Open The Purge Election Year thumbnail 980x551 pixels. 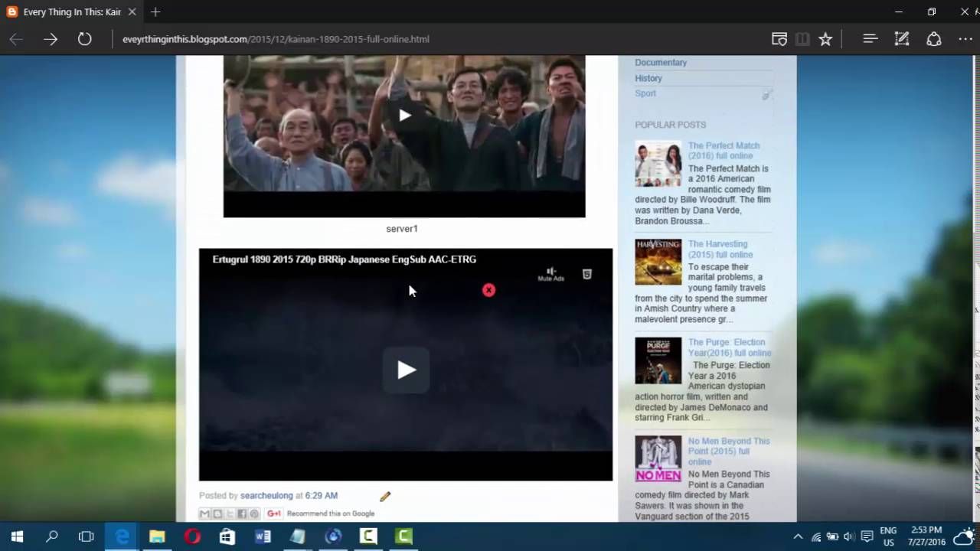click(658, 360)
